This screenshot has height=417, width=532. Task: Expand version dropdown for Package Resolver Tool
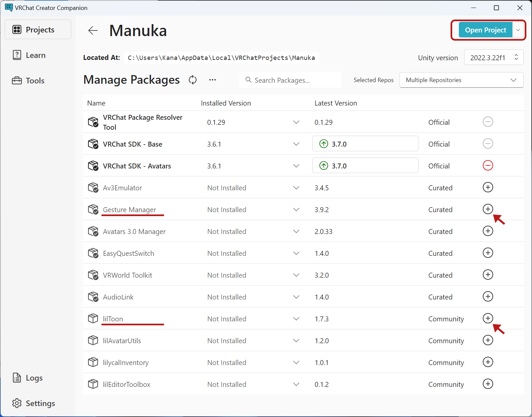(296, 122)
